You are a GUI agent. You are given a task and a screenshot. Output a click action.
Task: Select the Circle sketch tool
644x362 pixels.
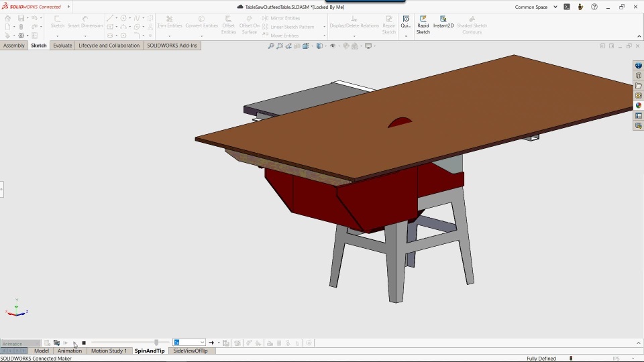[123, 18]
